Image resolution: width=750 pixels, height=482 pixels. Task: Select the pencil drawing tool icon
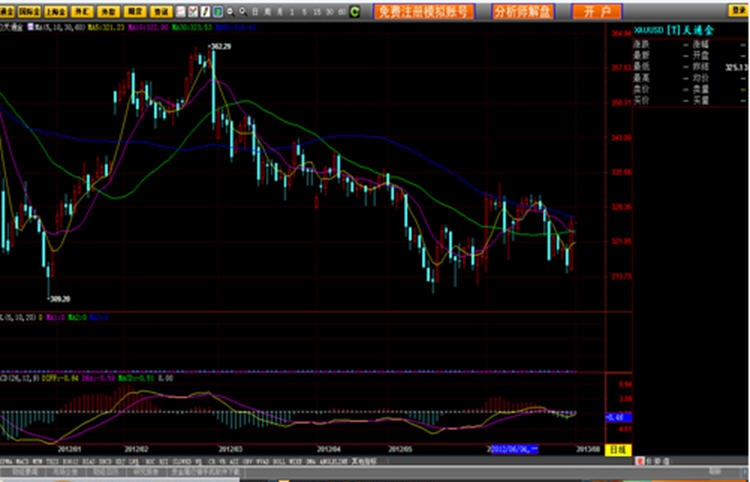click(205, 11)
